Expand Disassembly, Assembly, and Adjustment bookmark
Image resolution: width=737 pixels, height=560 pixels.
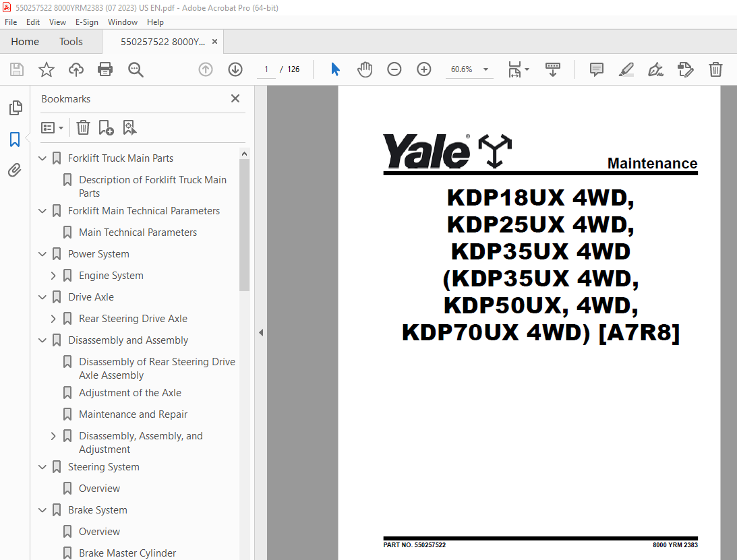[x=53, y=436]
